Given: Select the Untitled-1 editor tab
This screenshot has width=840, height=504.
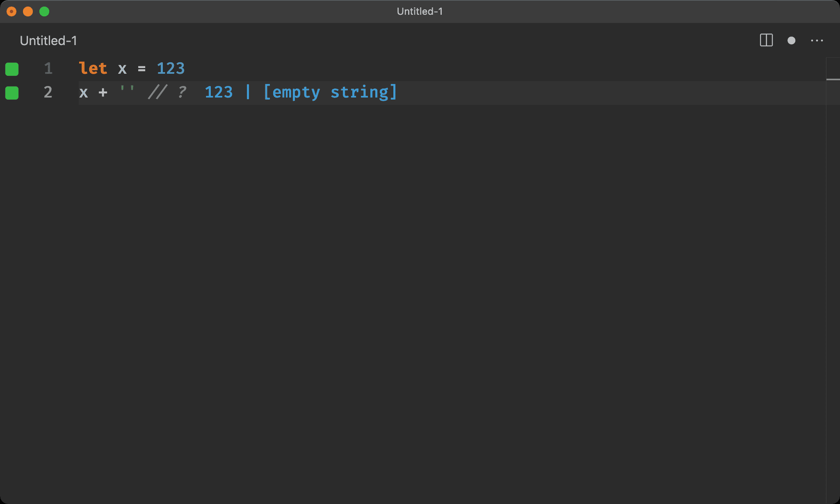Looking at the screenshot, I should click(x=48, y=41).
